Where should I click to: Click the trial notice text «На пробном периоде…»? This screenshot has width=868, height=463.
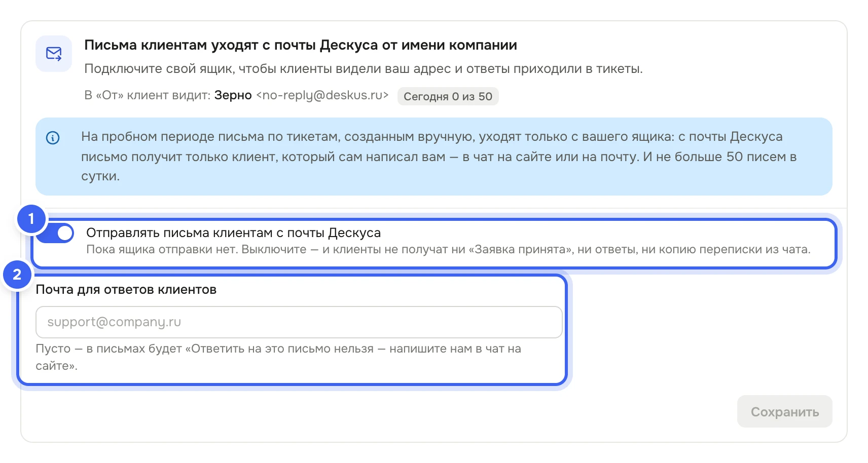[x=439, y=157]
